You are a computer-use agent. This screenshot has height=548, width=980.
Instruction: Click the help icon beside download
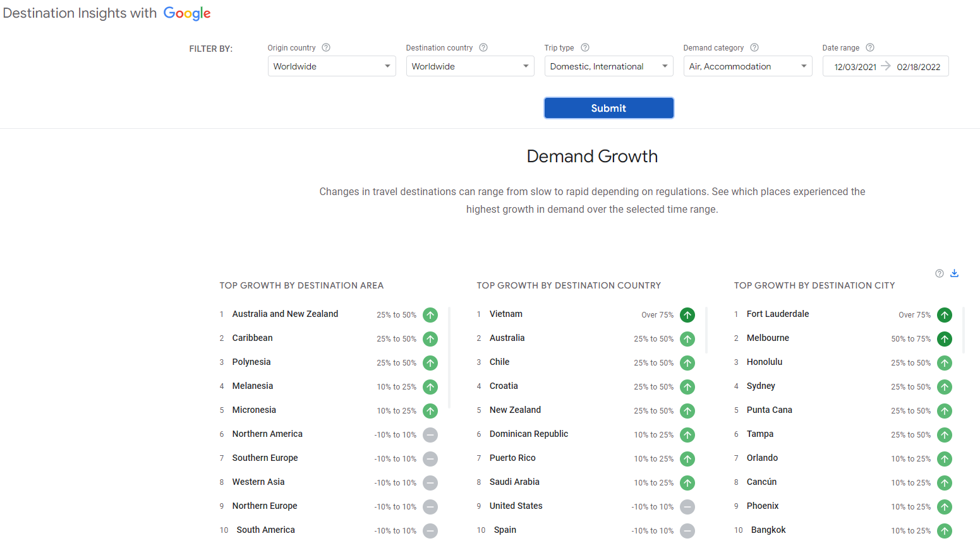point(940,273)
